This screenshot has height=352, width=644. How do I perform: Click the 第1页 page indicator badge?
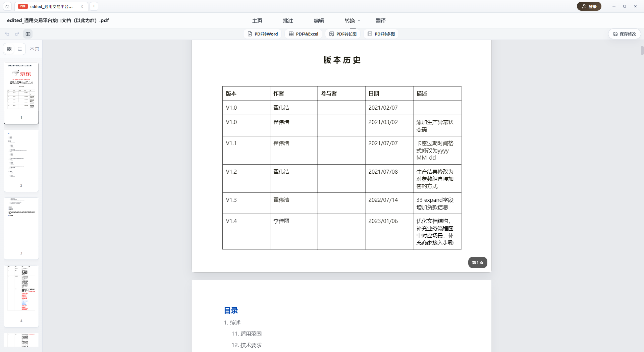478,262
